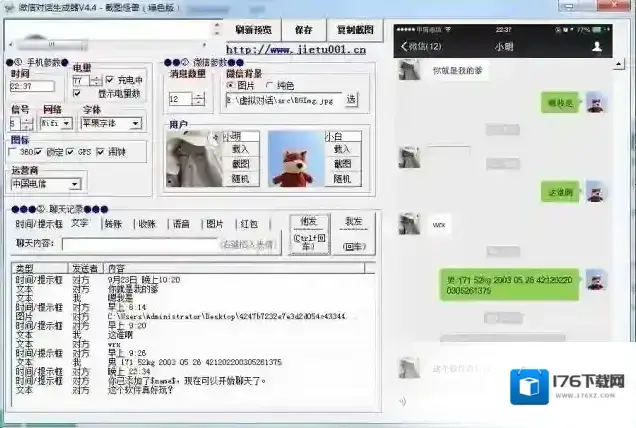Screen dimensions: 636x428
Task: Tap the profile icon in the phone preview header
Action: [597, 47]
